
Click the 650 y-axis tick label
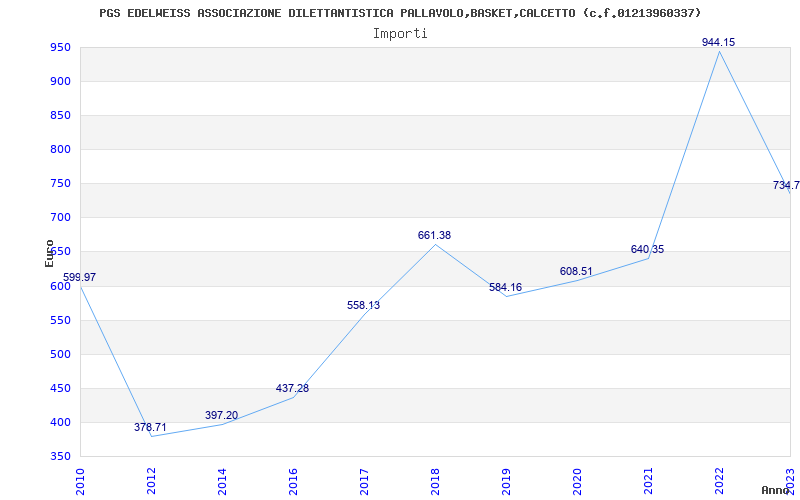[60, 252]
